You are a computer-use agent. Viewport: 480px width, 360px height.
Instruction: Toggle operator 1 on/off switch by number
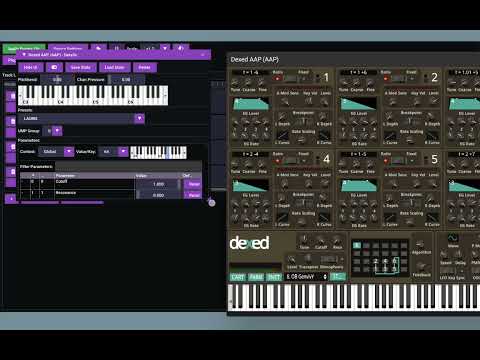click(x=317, y=78)
